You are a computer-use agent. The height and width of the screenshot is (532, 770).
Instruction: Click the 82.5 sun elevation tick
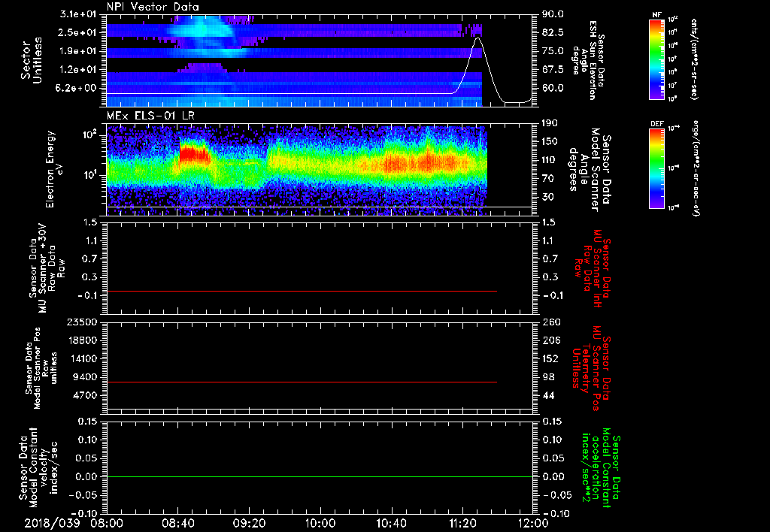pos(553,32)
